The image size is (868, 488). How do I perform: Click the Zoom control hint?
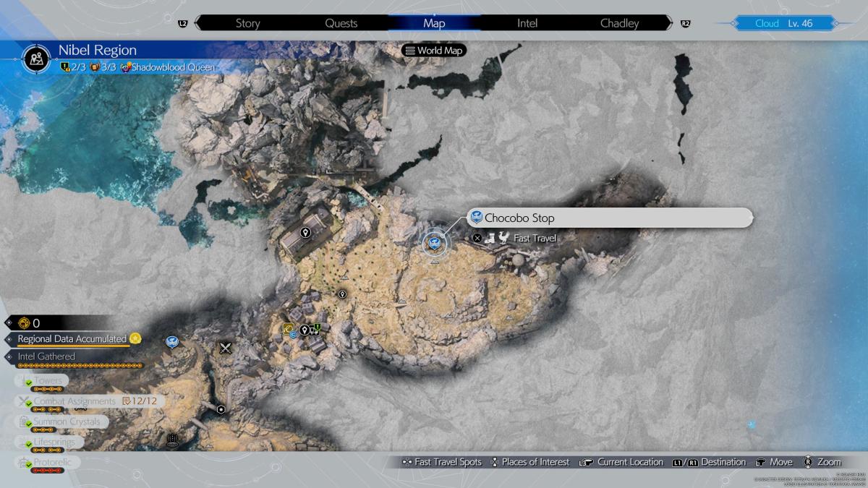(821, 462)
